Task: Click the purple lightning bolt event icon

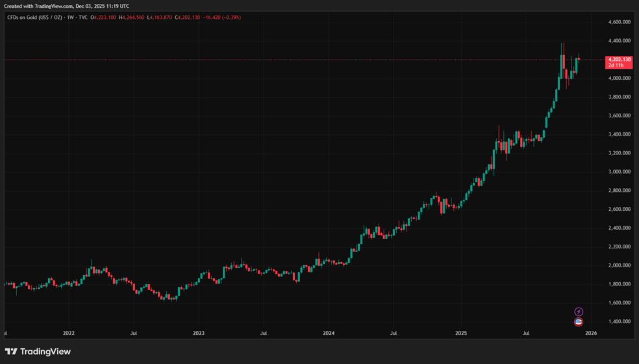Action: (579, 312)
